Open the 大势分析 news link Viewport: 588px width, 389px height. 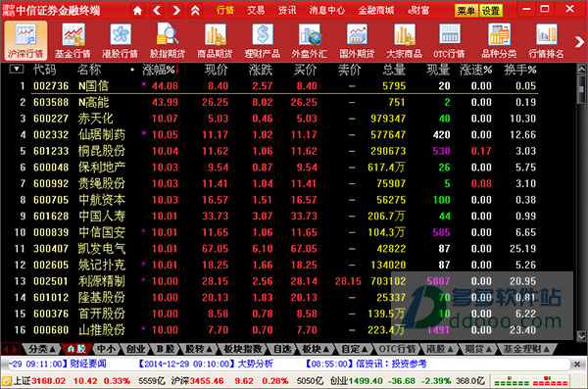click(256, 364)
